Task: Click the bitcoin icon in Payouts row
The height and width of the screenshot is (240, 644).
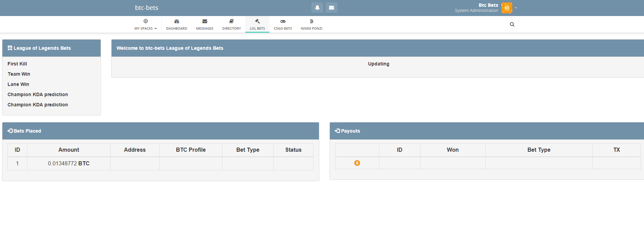Action: pyautogui.click(x=357, y=163)
